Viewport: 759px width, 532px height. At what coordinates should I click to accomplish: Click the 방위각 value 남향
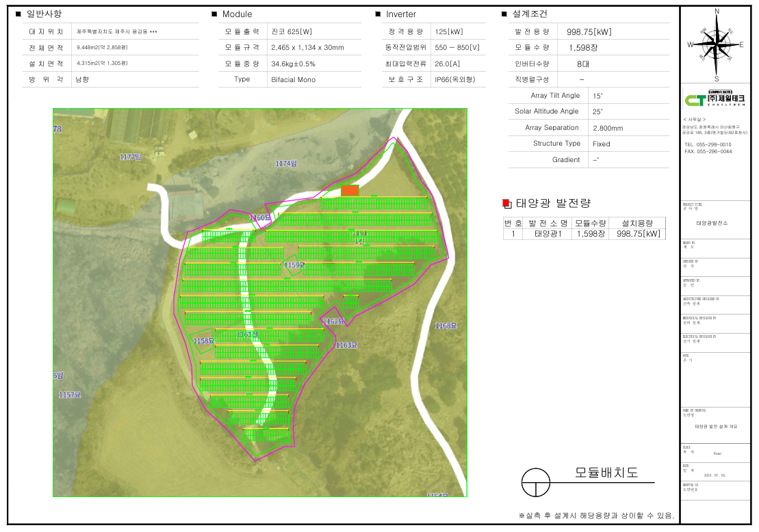point(82,79)
